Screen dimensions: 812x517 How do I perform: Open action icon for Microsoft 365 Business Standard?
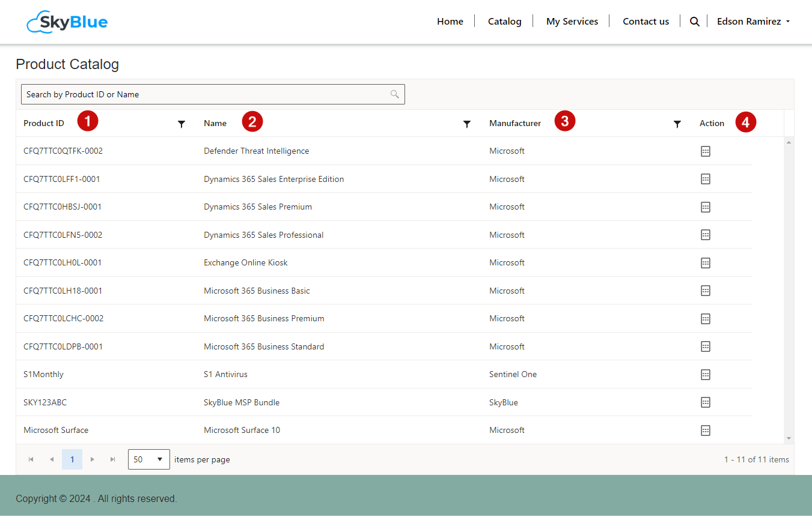706,346
